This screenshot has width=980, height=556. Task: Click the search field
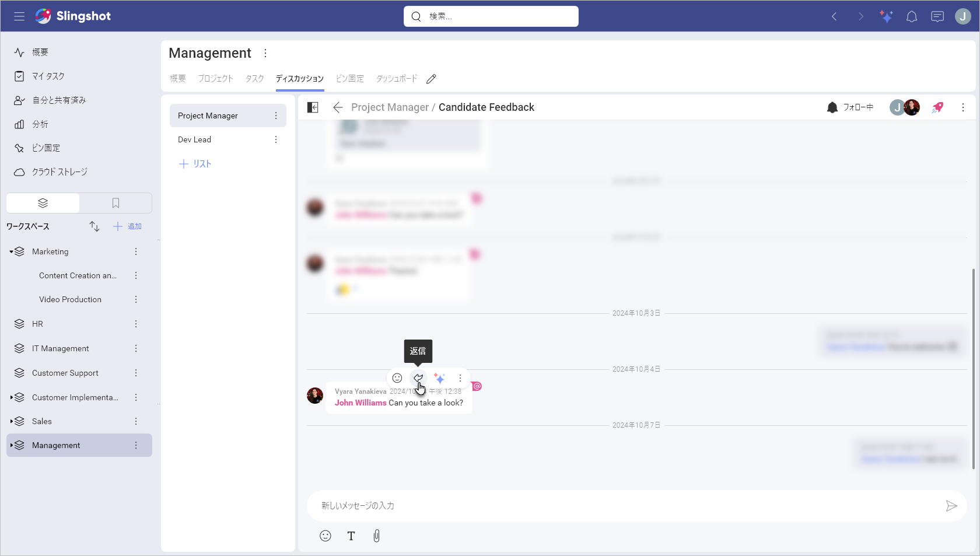(491, 16)
